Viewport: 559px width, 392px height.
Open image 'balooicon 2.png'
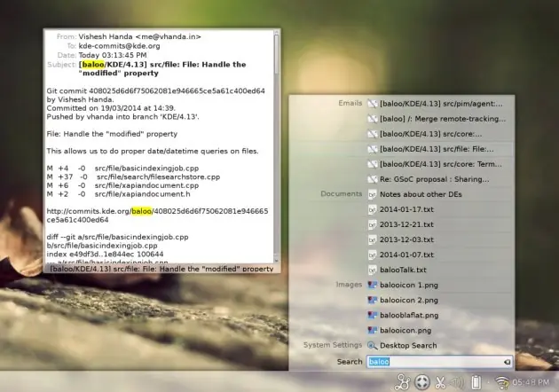click(x=409, y=300)
